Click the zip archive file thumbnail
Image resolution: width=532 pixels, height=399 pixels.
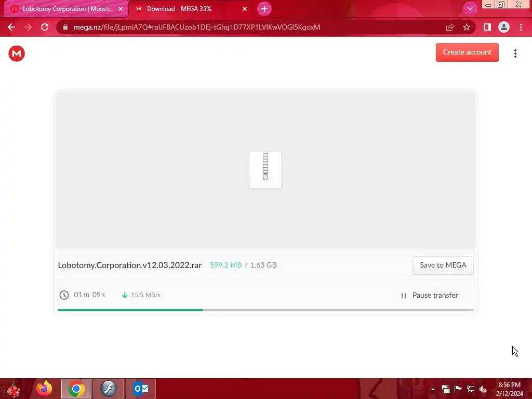(x=265, y=170)
